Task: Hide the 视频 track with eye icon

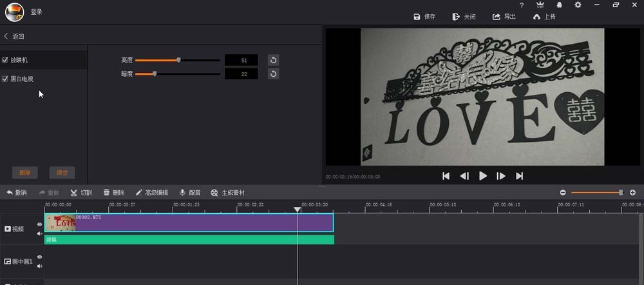Action: coord(39,224)
